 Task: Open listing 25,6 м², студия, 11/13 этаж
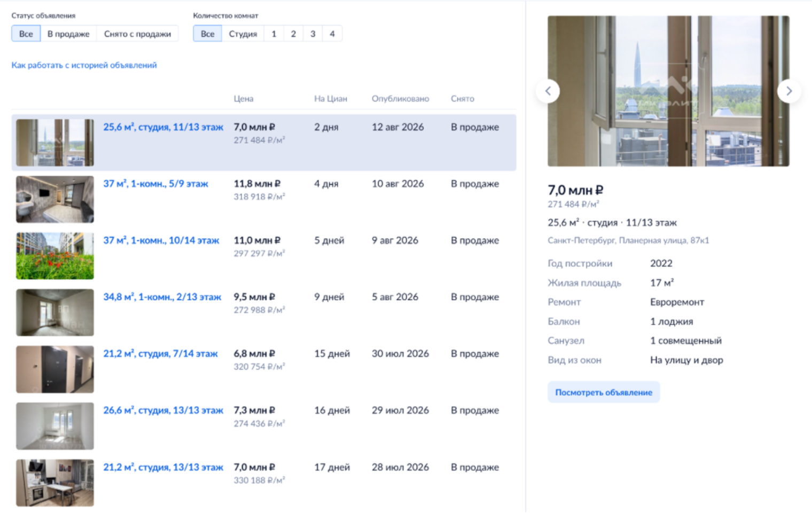[x=163, y=127]
